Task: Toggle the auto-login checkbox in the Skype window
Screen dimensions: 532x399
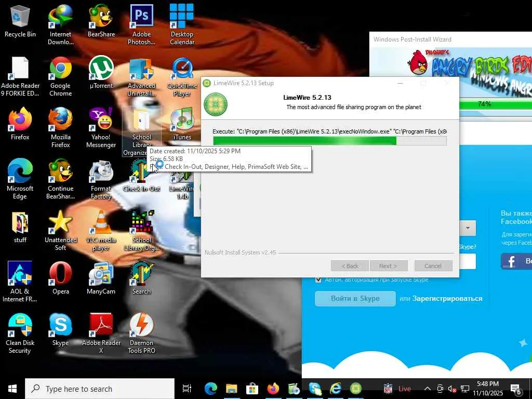Action: [318, 280]
